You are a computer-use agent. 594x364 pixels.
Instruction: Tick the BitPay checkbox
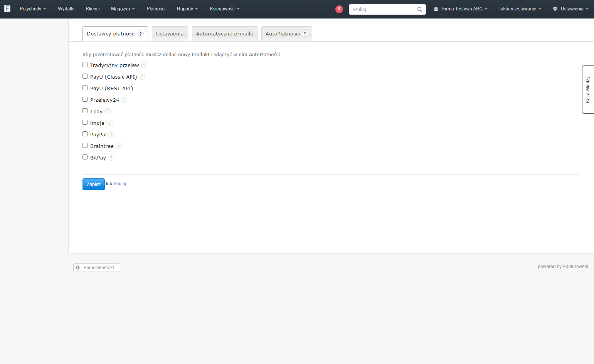pyautogui.click(x=85, y=157)
